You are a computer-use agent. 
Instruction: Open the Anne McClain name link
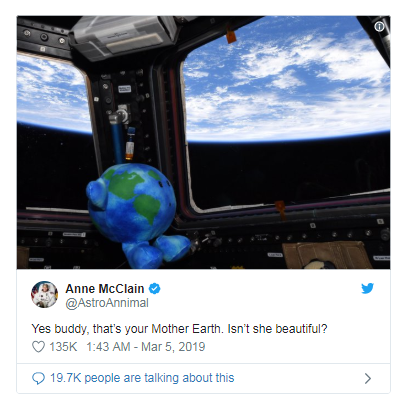[105, 289]
